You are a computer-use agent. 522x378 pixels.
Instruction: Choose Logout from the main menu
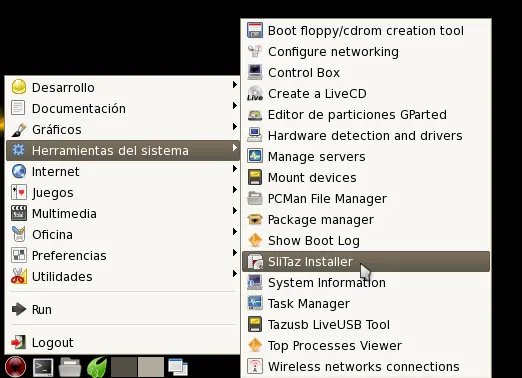tap(123, 342)
